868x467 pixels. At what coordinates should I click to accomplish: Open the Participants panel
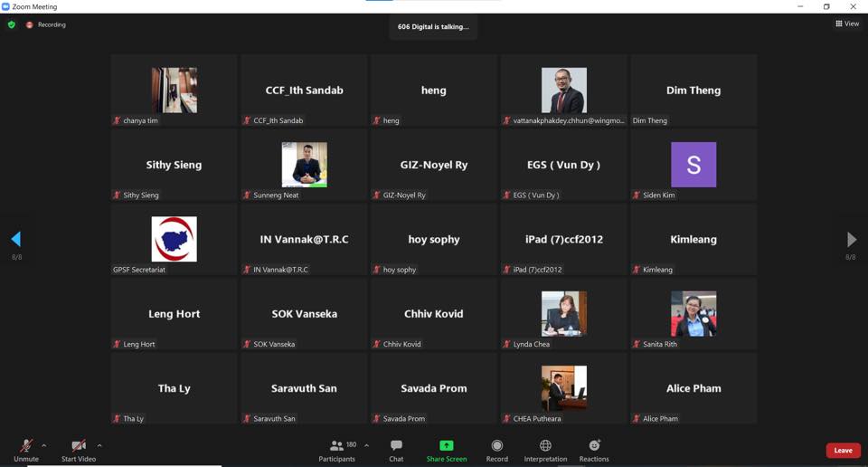pos(338,449)
